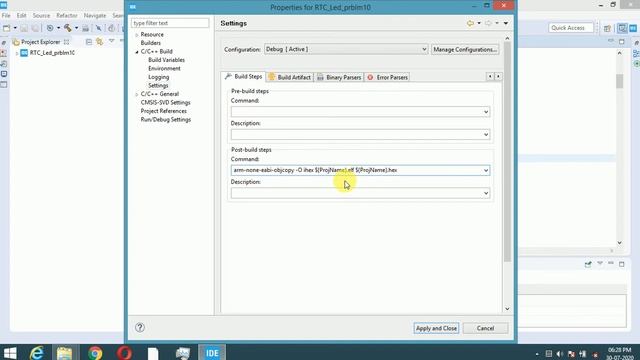The image size is (640, 360).
Task: Click the help question mark icon in Properties dialog
Action: [x=140, y=327]
